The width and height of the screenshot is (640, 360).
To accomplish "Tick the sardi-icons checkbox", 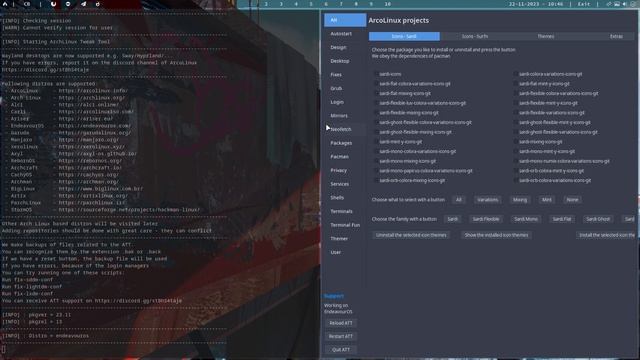I will 376,74.
